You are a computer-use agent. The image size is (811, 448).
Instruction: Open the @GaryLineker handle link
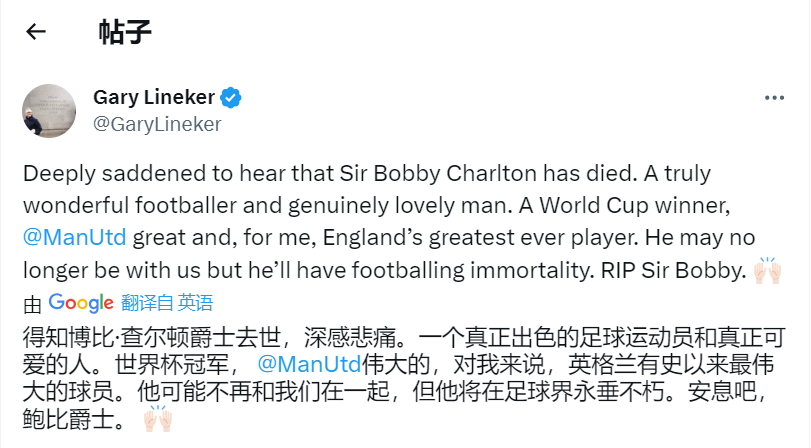(157, 124)
